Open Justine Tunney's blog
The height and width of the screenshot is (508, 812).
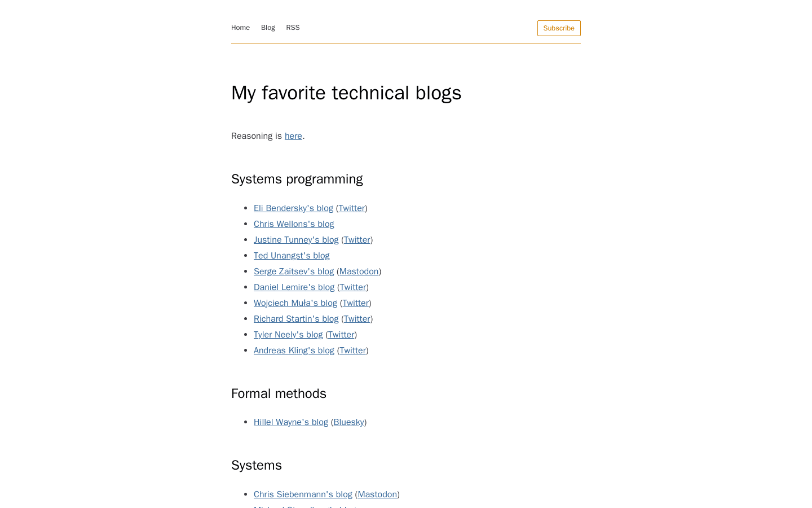[296, 240]
